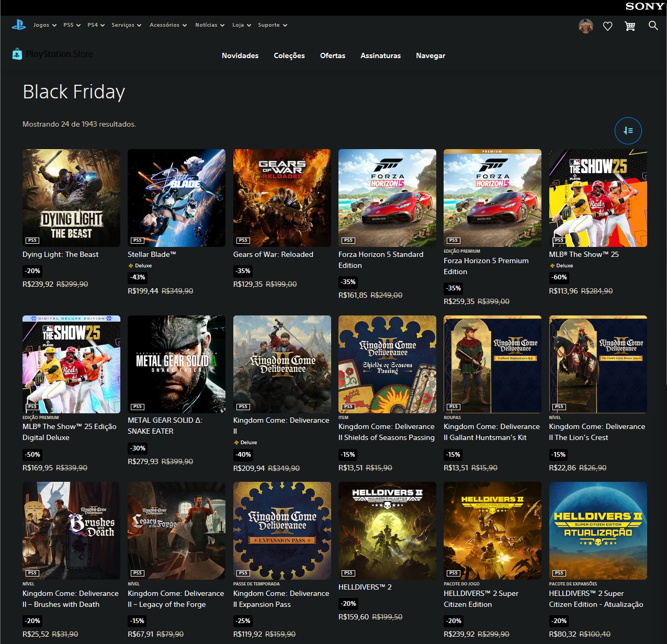The image size is (667, 644).
Task: Click the wishlist heart icon
Action: point(607,25)
